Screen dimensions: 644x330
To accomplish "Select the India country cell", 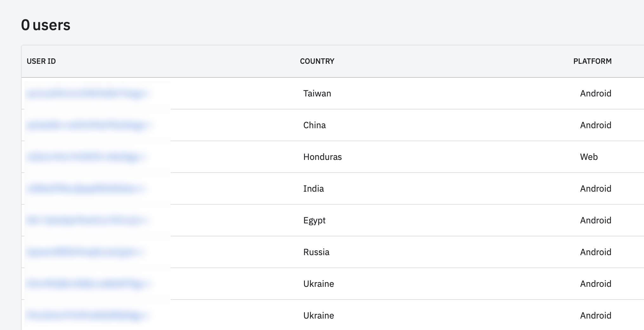I will tap(313, 189).
